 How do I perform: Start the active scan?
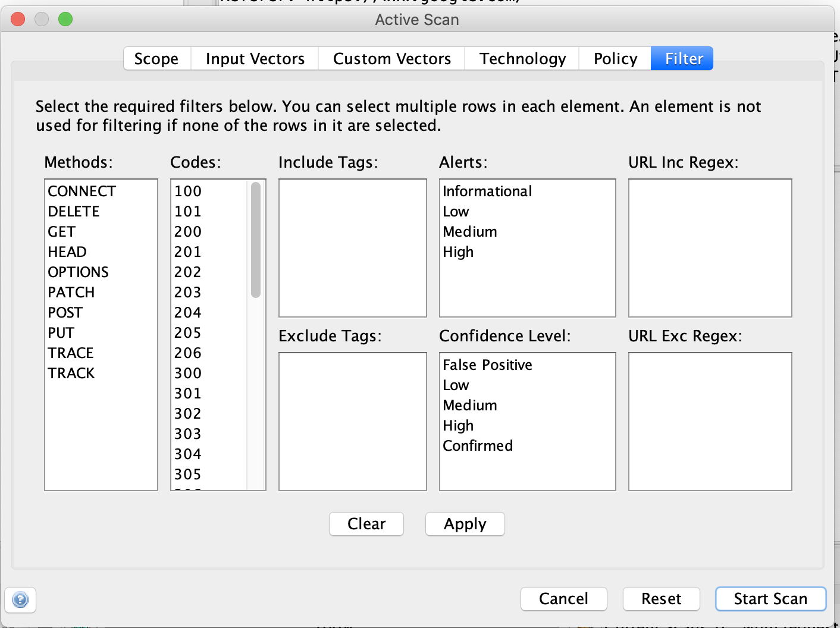(770, 599)
